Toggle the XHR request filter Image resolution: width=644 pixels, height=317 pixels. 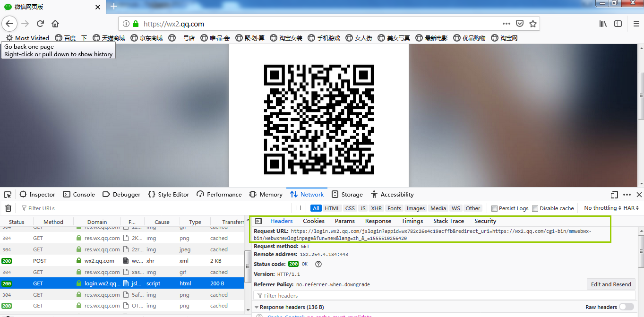(377, 208)
